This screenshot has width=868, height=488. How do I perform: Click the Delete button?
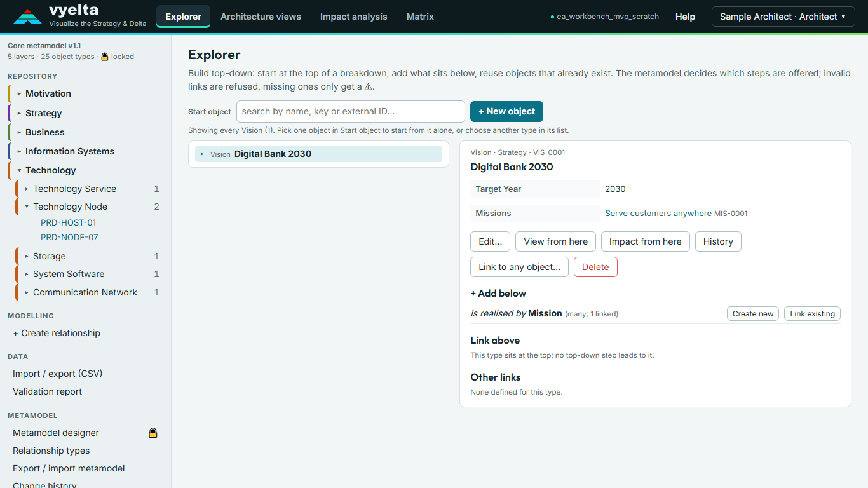click(595, 267)
